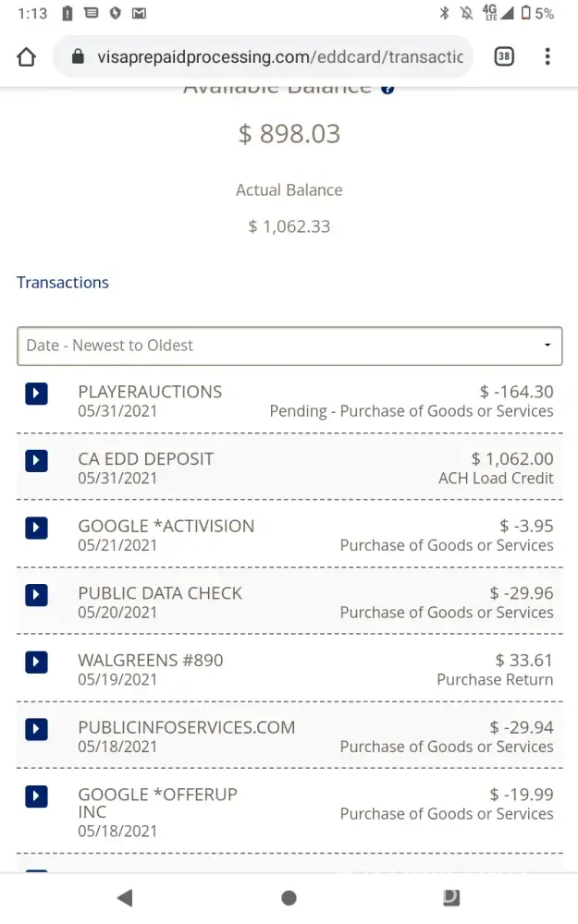
Task: Tap the Available Balance info icon
Action: tap(387, 89)
